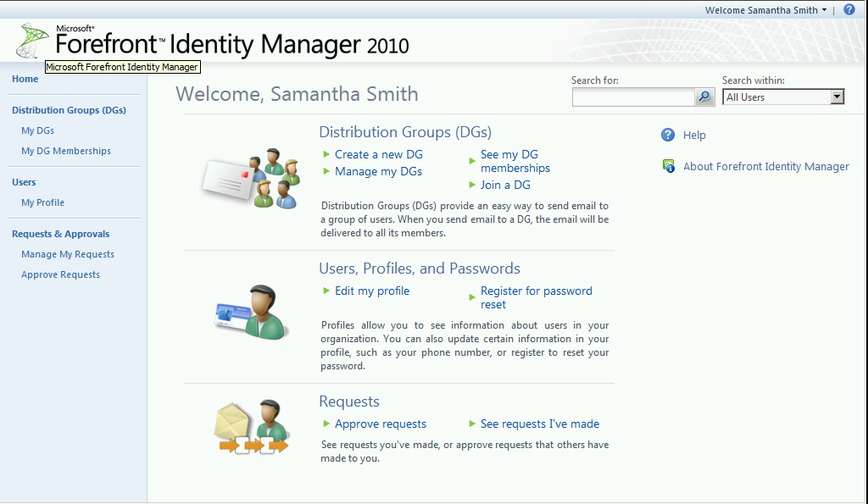Viewport: 868px width, 504px height.
Task: Click the Users, Profiles user card image
Action: (252, 312)
